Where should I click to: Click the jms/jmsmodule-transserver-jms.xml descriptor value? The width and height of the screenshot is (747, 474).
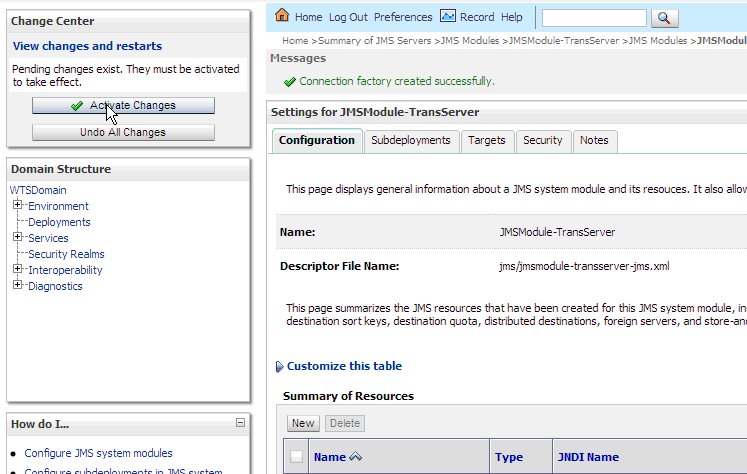click(584, 266)
